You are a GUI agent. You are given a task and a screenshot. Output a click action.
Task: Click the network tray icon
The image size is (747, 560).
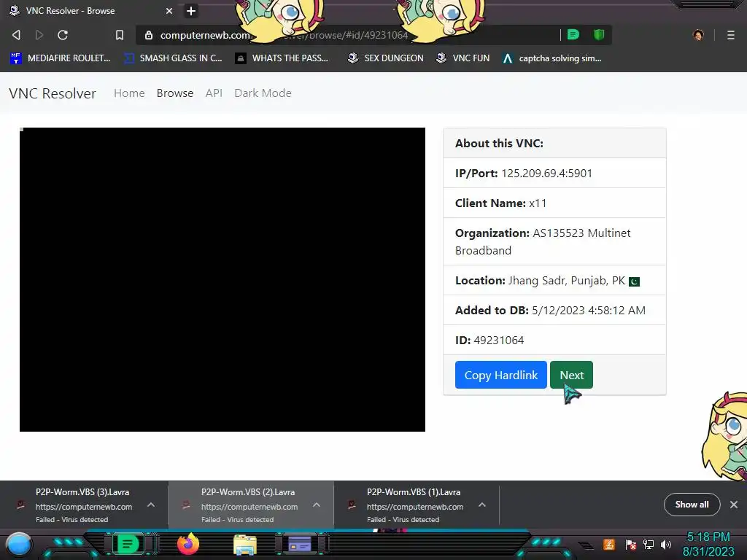pos(649,544)
